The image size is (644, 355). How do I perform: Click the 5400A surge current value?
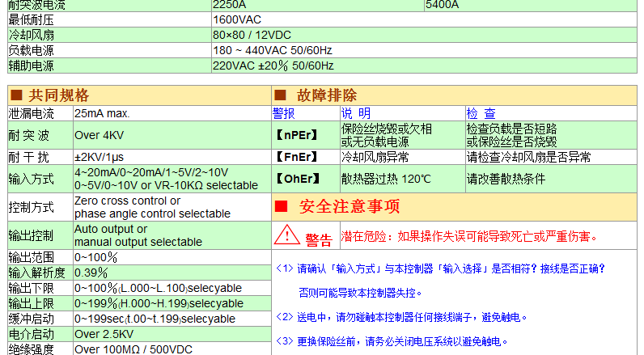443,5
